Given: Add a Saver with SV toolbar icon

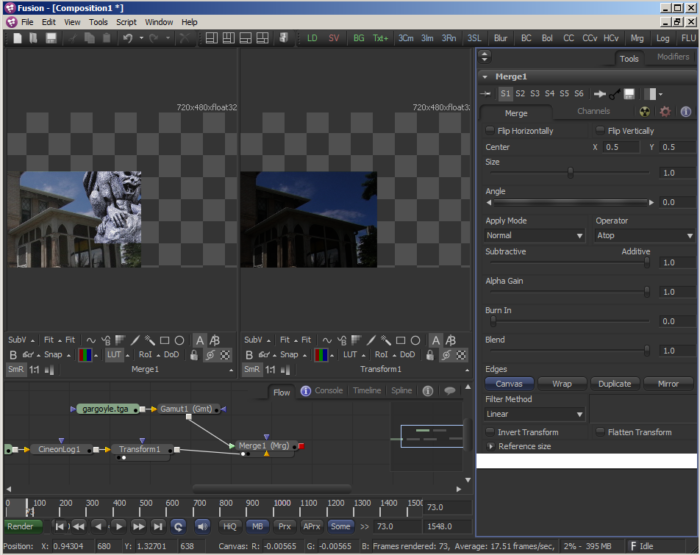Looking at the screenshot, I should click(x=334, y=38).
